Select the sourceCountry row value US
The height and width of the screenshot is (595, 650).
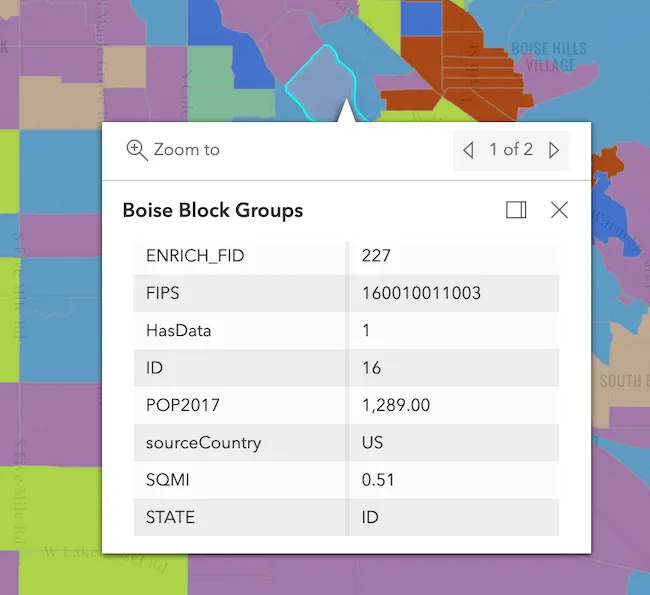(x=372, y=442)
